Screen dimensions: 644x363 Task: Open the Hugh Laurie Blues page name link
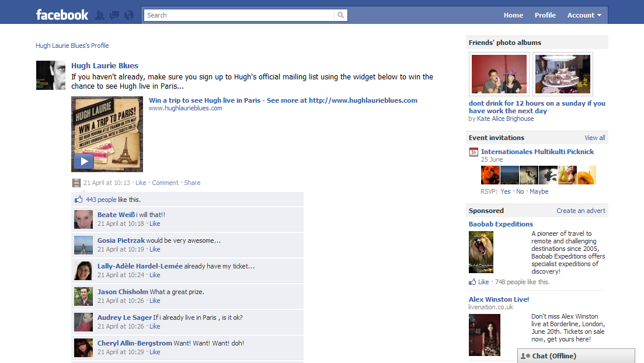click(105, 66)
